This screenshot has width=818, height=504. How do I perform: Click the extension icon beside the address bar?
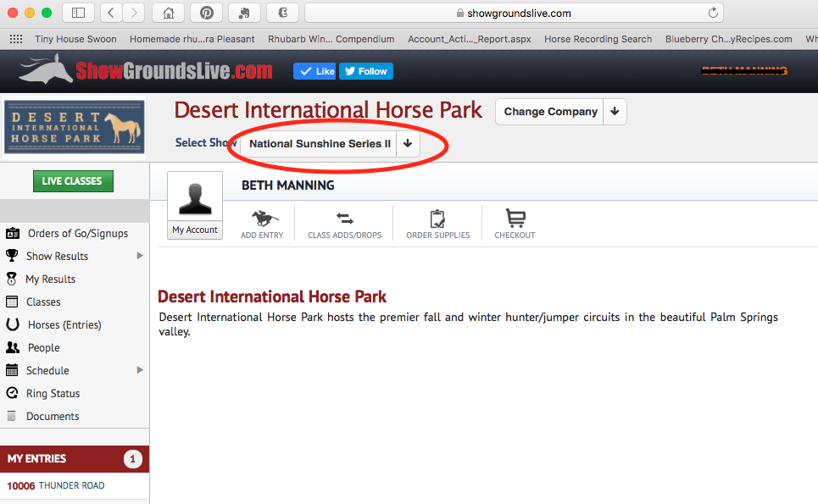pyautogui.click(x=283, y=13)
